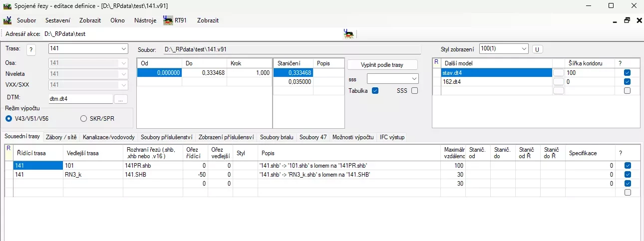Switch to the IFC výstup tab
644x241 pixels.
click(392, 137)
